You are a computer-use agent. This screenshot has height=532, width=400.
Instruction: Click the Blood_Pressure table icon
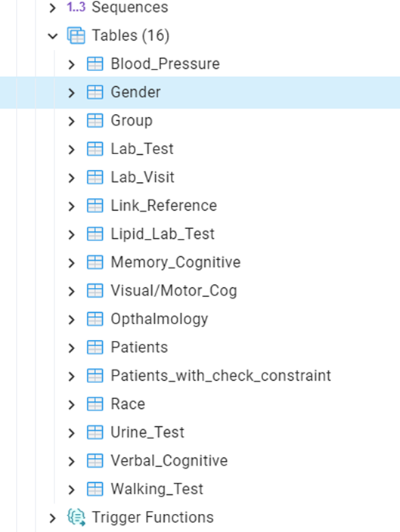coord(95,63)
